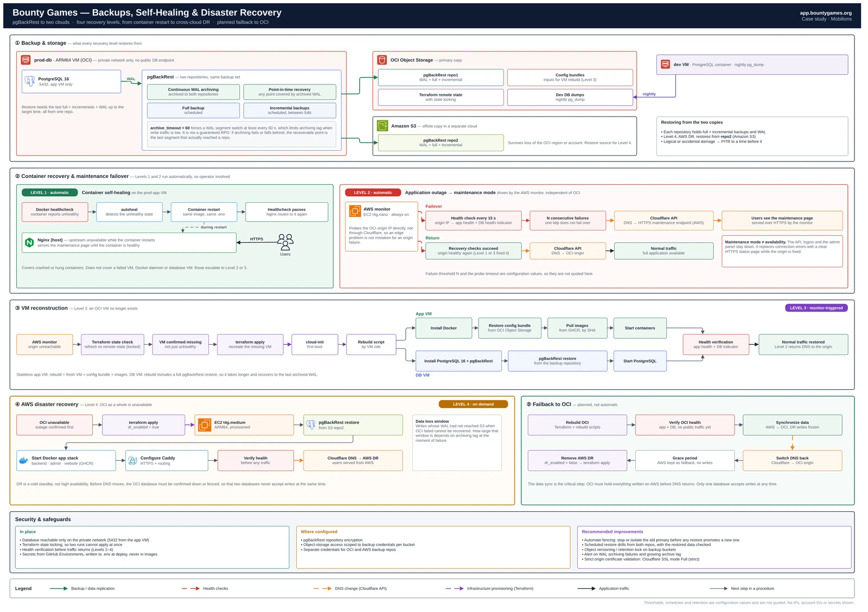Click the Terraform remote state box
Screen dimensions: 868x612
[x=441, y=97]
